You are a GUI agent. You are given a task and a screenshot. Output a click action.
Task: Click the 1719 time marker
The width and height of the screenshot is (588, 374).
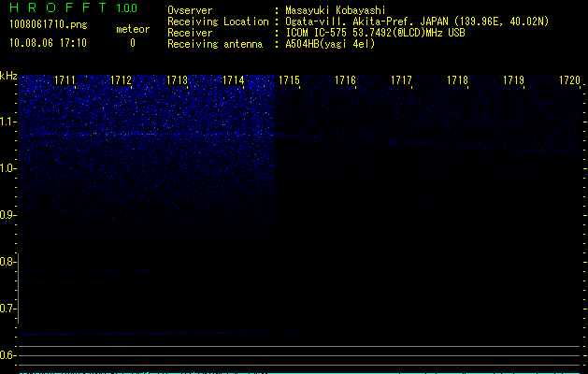click(x=513, y=80)
